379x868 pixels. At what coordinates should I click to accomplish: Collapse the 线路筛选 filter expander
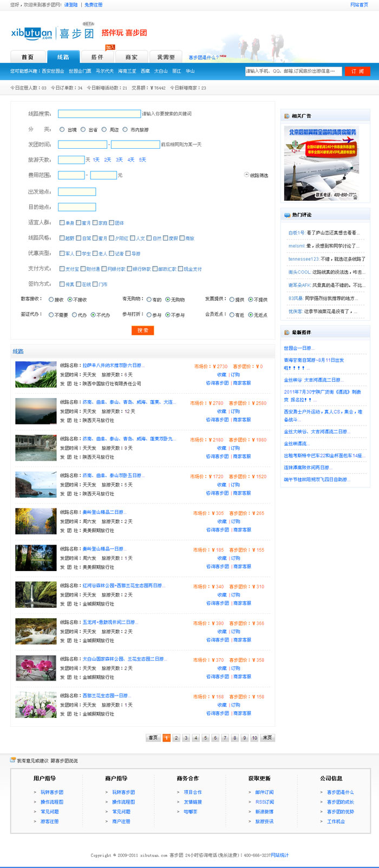(246, 175)
